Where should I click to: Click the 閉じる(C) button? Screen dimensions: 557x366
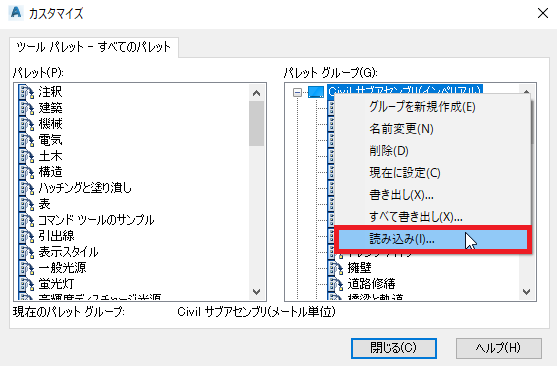394,348
